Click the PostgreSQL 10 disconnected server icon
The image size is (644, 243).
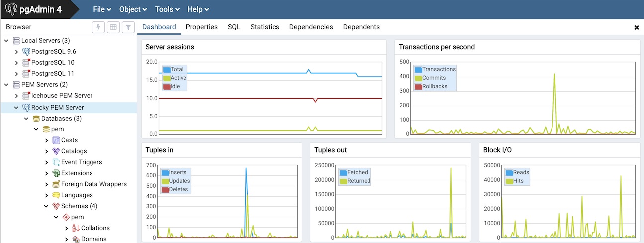click(x=26, y=63)
